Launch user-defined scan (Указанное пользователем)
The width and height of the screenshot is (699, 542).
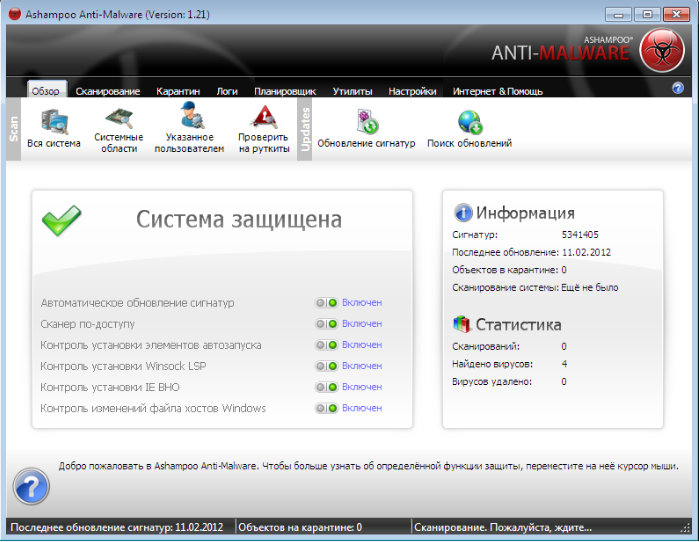click(189, 128)
